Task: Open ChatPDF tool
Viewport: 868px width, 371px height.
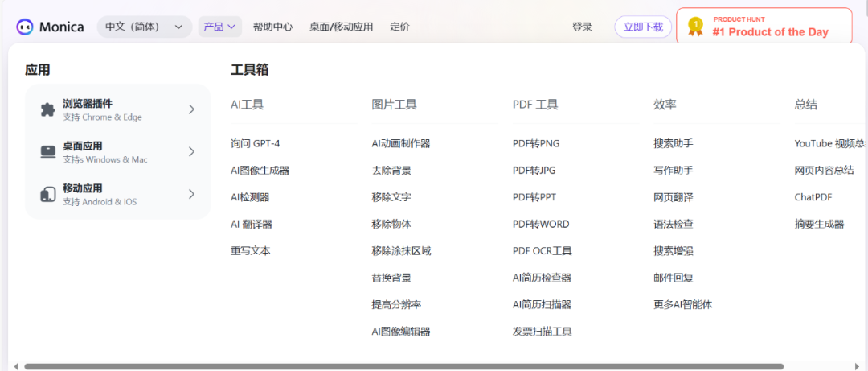Action: [x=813, y=197]
